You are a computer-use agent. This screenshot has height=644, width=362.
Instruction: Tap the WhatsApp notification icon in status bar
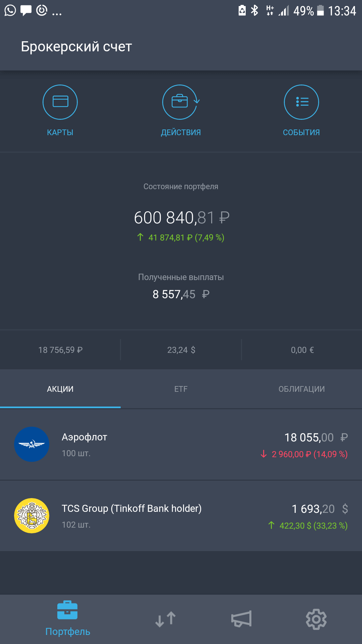[10, 11]
